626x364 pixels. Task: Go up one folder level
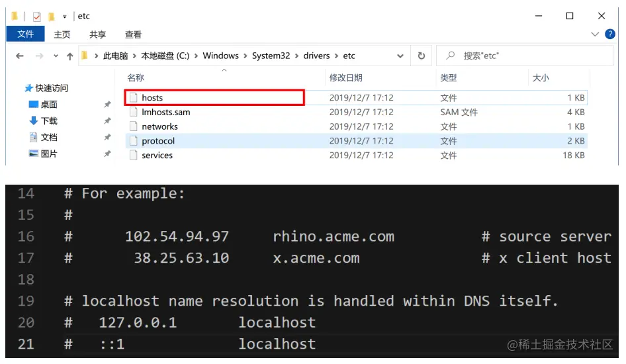click(70, 56)
